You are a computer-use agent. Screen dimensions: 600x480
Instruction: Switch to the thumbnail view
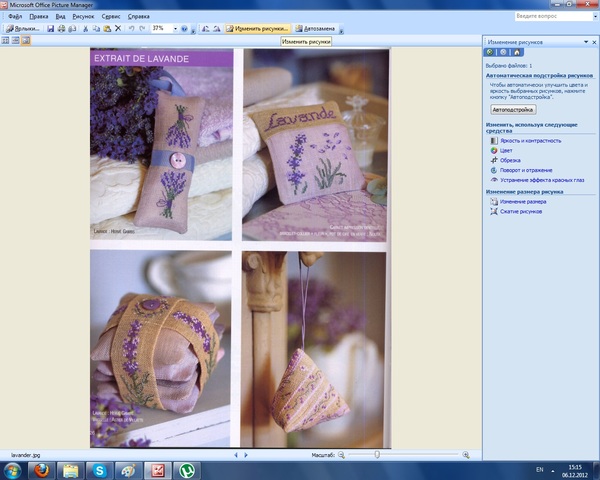tap(5, 41)
